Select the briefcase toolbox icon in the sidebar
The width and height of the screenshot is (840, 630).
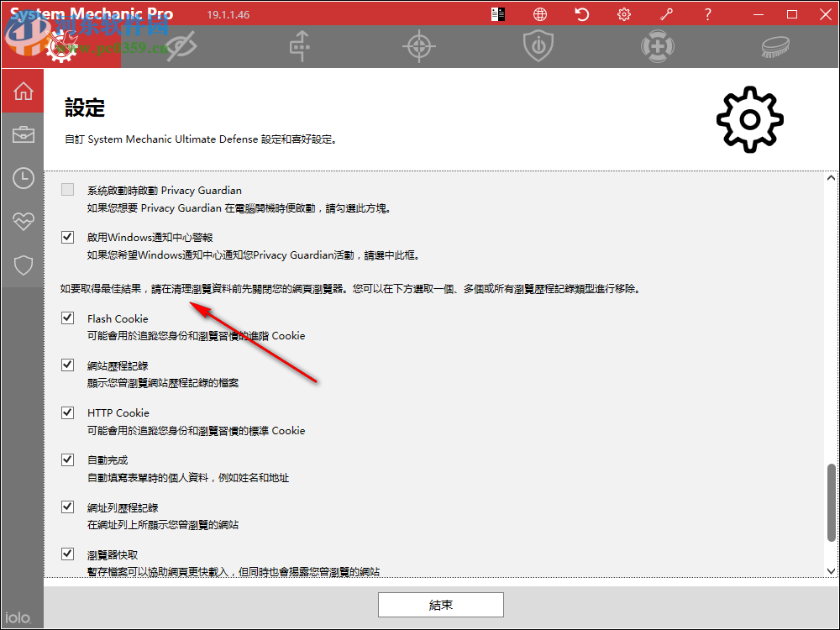pos(23,134)
